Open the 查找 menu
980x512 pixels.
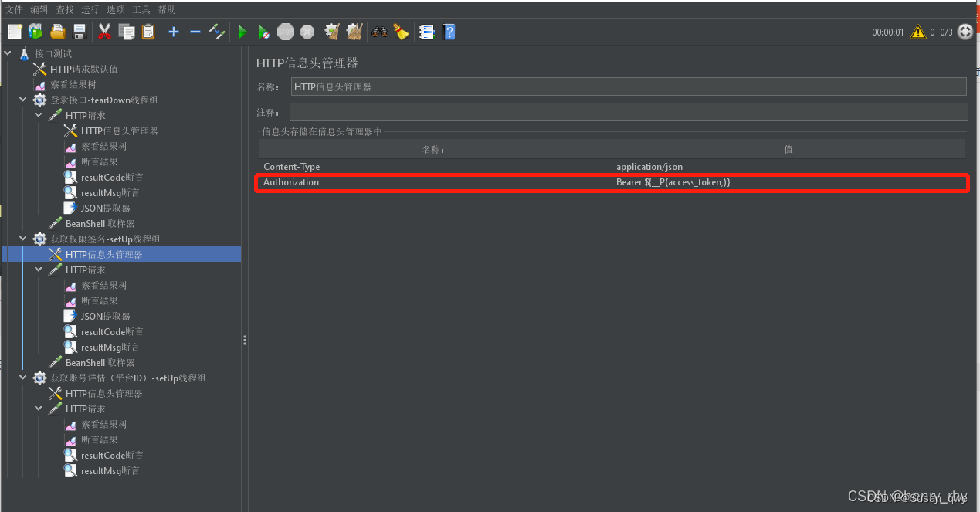[x=65, y=10]
